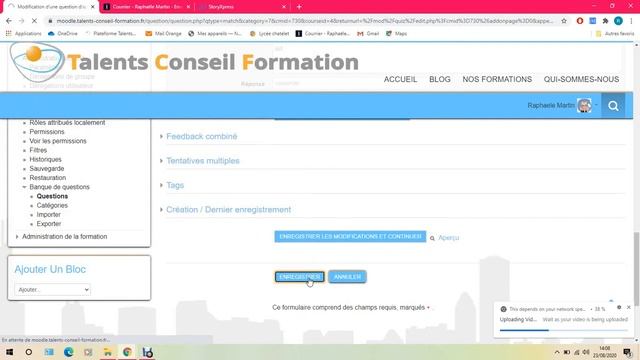Viewport: 640px width, 360px height.
Task: Open Rôles attribués localement
Action: [x=67, y=122]
